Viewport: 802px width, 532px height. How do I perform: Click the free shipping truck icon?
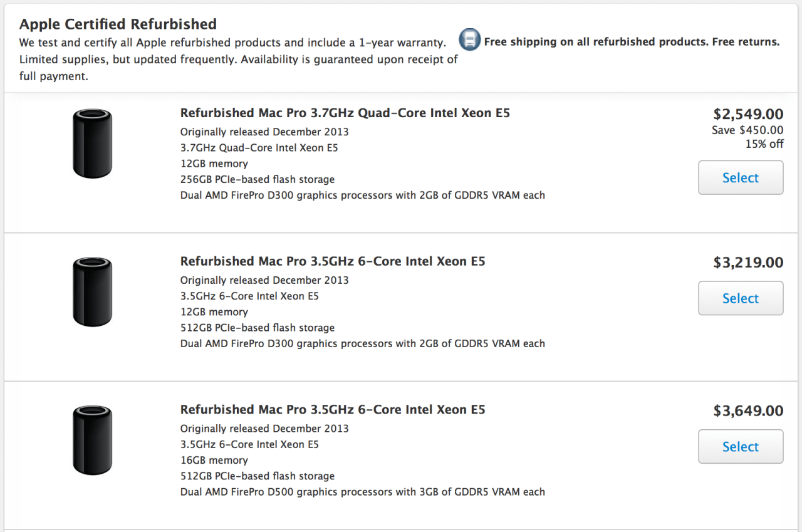click(469, 39)
